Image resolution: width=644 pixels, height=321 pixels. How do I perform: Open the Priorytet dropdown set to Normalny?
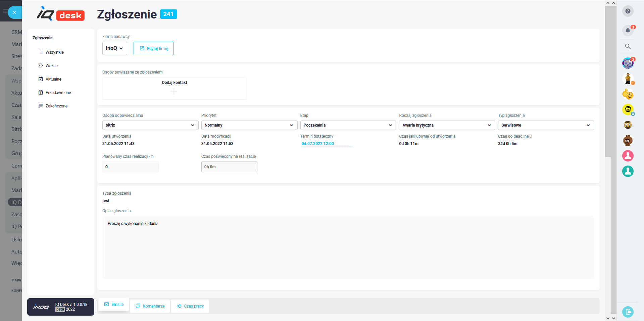[249, 125]
